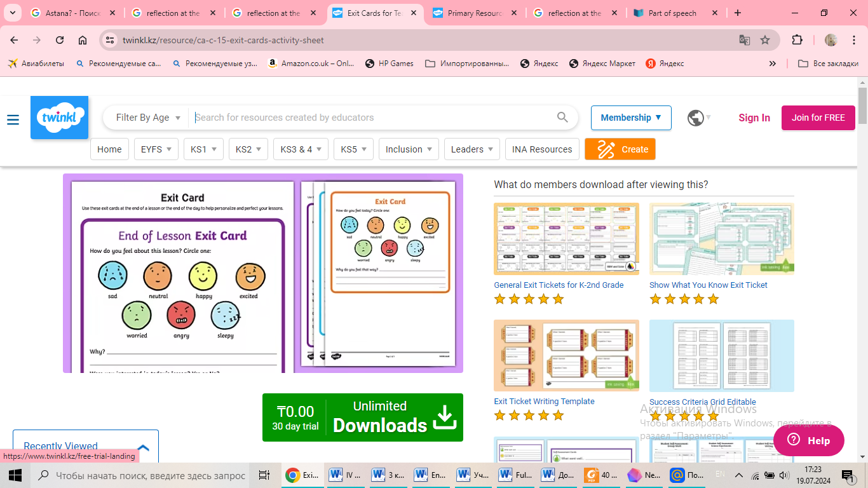Viewport: 868px width, 488px height.
Task: Open the Amazon.co.uk bookmark
Action: (x=311, y=64)
